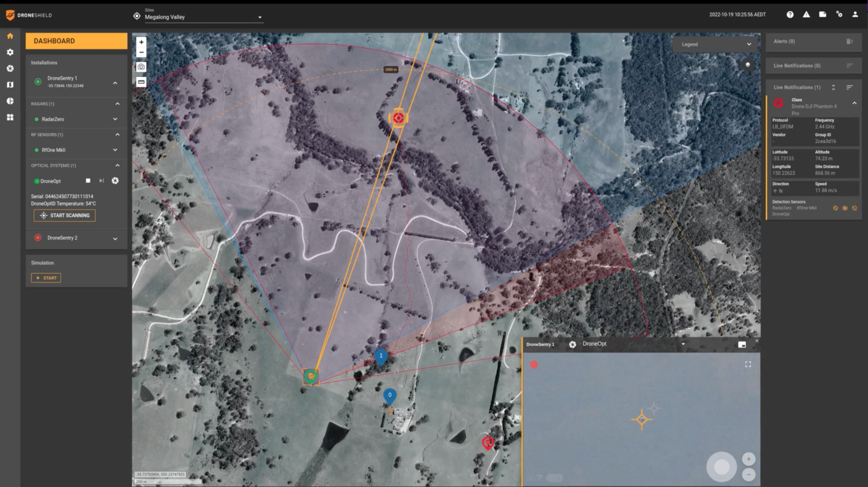Viewport: 868px width, 487px height.
Task: Open the user account icon in the header
Action: coord(855,14)
